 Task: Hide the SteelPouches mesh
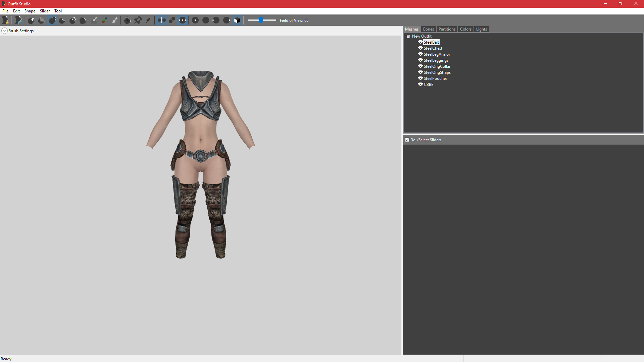click(420, 79)
